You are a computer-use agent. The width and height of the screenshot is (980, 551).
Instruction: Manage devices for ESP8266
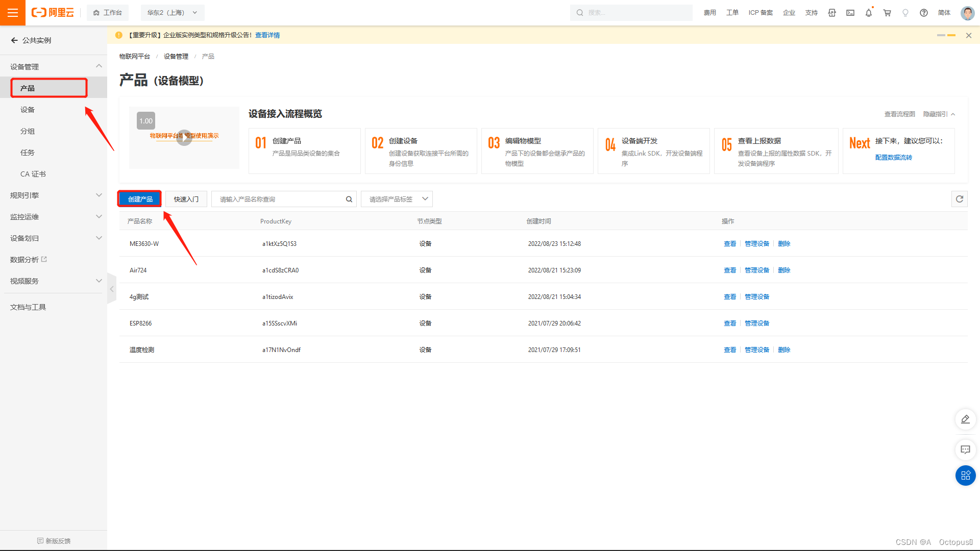[757, 323]
